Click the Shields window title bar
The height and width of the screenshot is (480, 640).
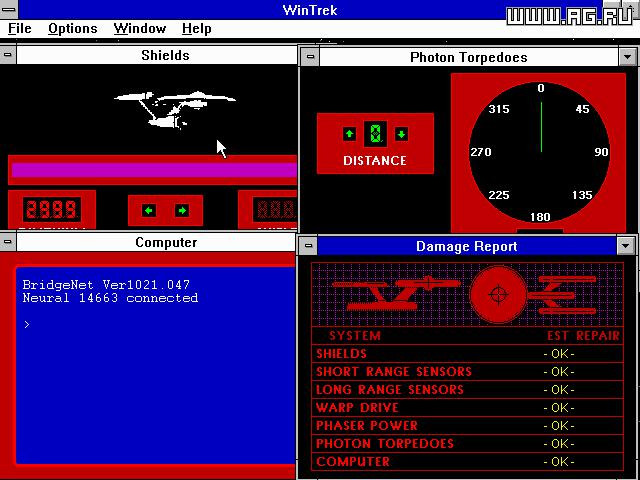157,55
